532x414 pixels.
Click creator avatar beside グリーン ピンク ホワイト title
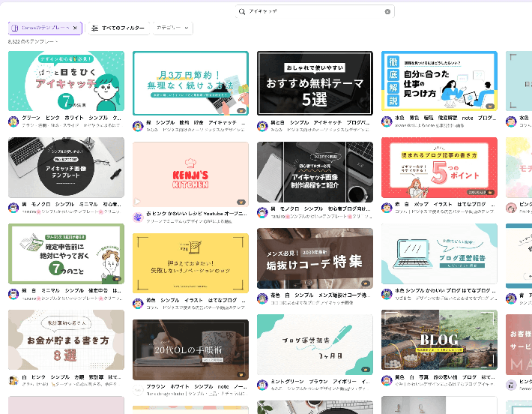[x=13, y=121]
